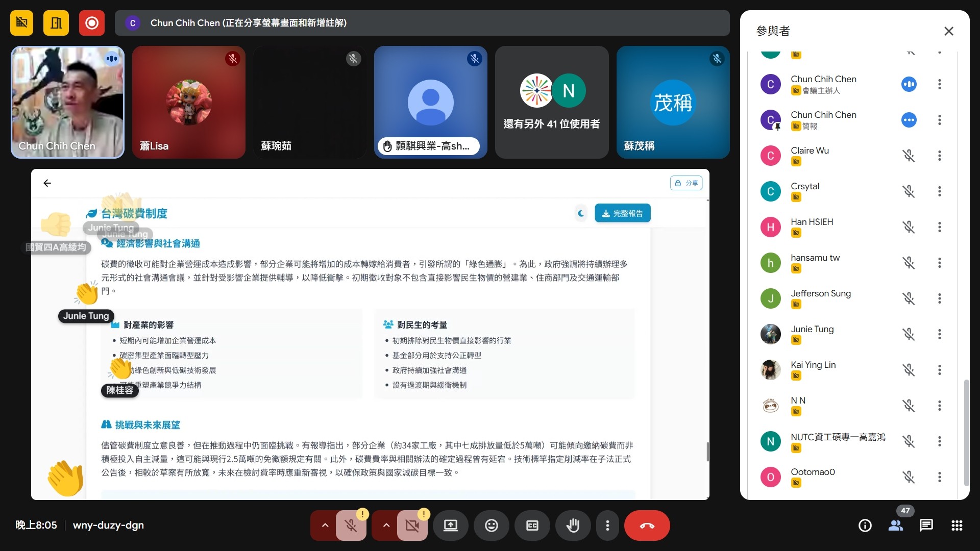Screen dimensions: 980x551
Task: Open options menu for Claire Wu
Action: pyautogui.click(x=939, y=156)
